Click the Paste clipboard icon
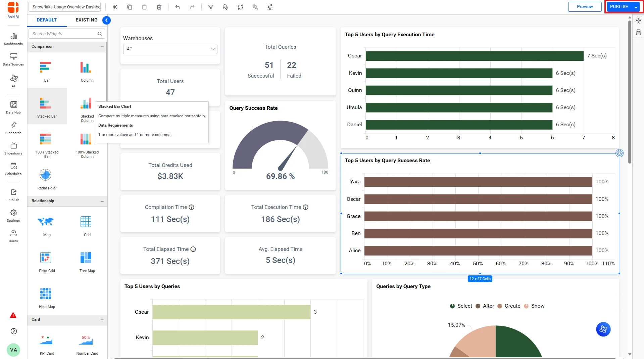This screenshot has height=359, width=644. pos(144,7)
